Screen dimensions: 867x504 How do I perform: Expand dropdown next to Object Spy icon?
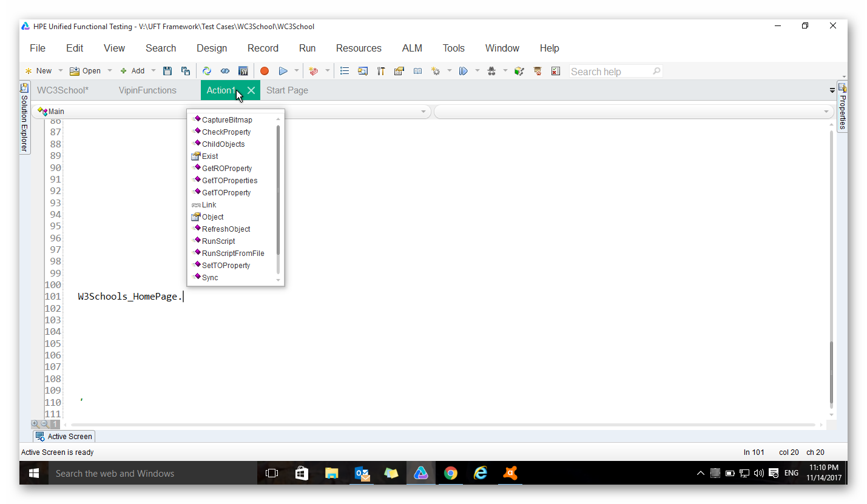505,71
